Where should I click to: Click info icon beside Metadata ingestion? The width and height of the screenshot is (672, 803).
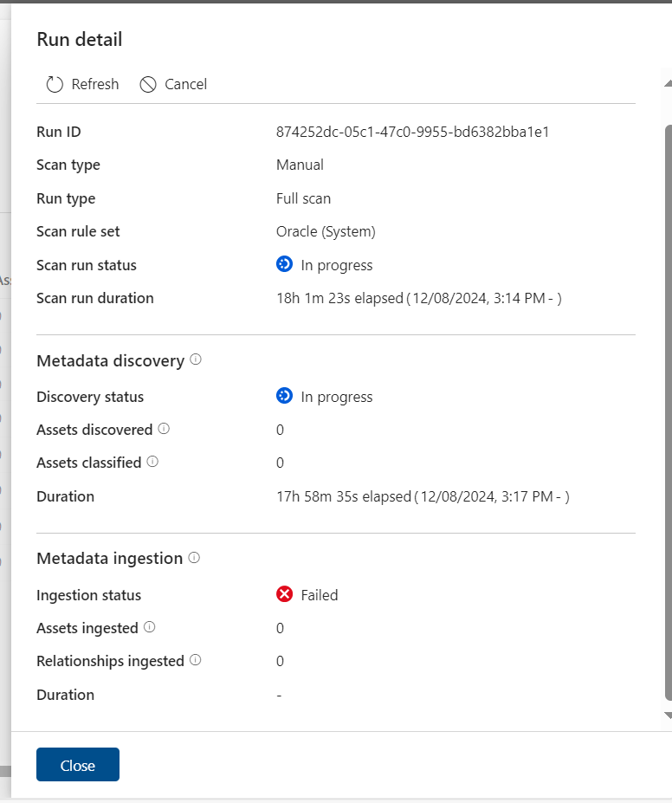[x=194, y=558]
